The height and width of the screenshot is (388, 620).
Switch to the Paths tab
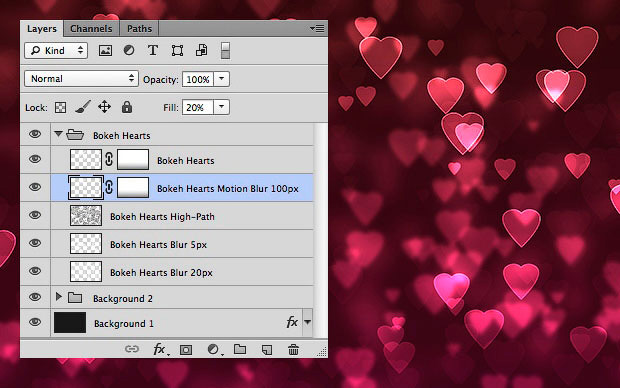point(139,28)
